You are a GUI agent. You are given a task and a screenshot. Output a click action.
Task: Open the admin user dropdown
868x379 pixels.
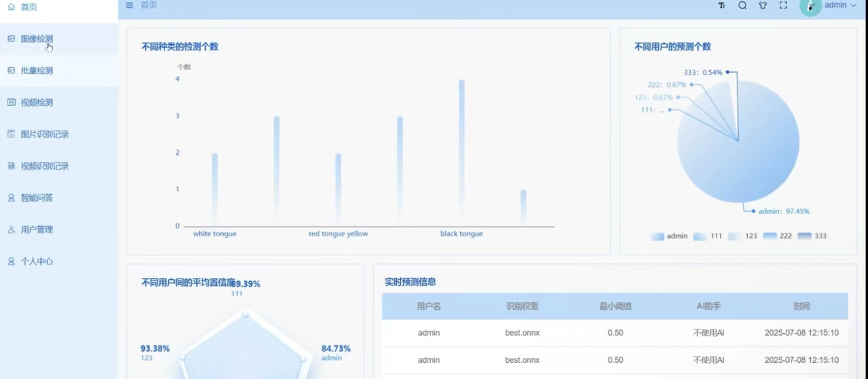pos(841,5)
